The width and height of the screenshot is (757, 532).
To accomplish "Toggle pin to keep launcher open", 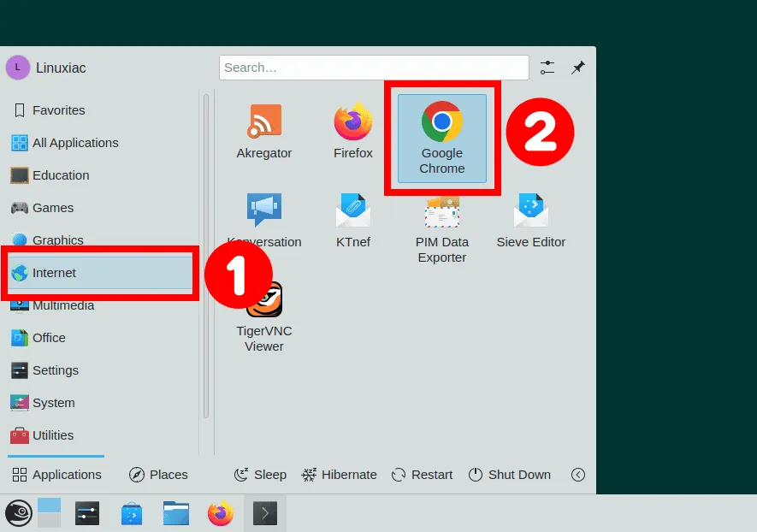I will (x=578, y=68).
